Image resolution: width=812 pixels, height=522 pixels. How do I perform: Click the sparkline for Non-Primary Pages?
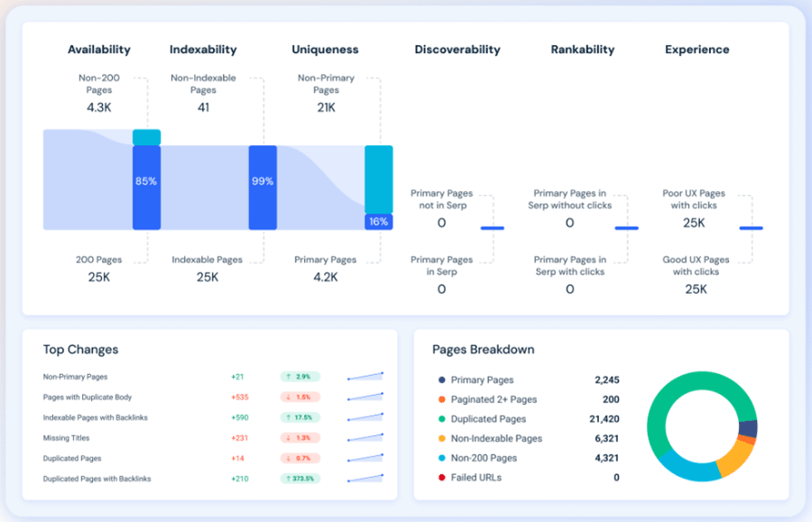(x=365, y=376)
